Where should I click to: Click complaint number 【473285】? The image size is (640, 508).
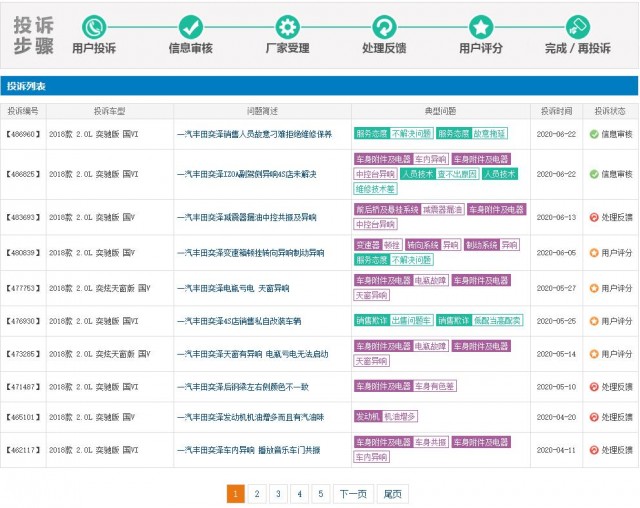pyautogui.click(x=23, y=354)
